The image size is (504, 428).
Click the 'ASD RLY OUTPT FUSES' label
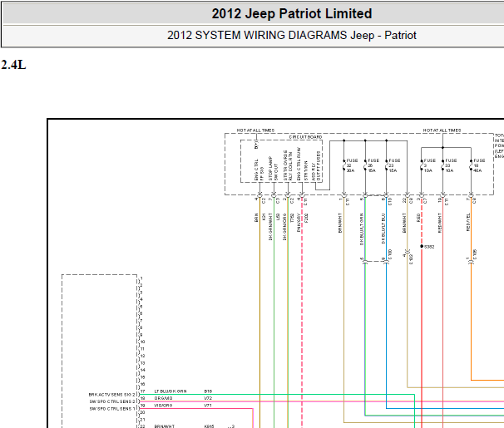pos(316,165)
